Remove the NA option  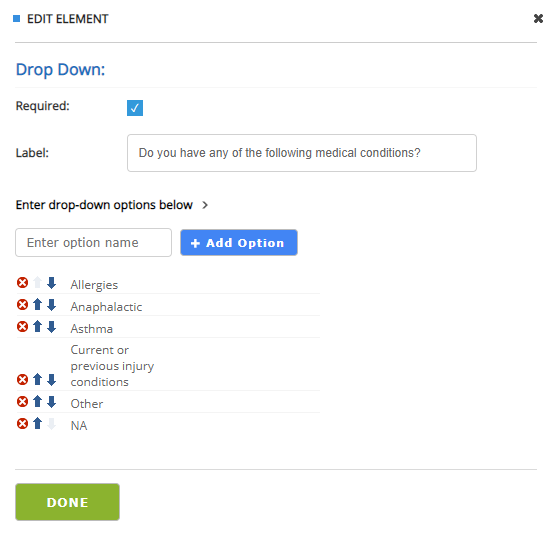[23, 423]
